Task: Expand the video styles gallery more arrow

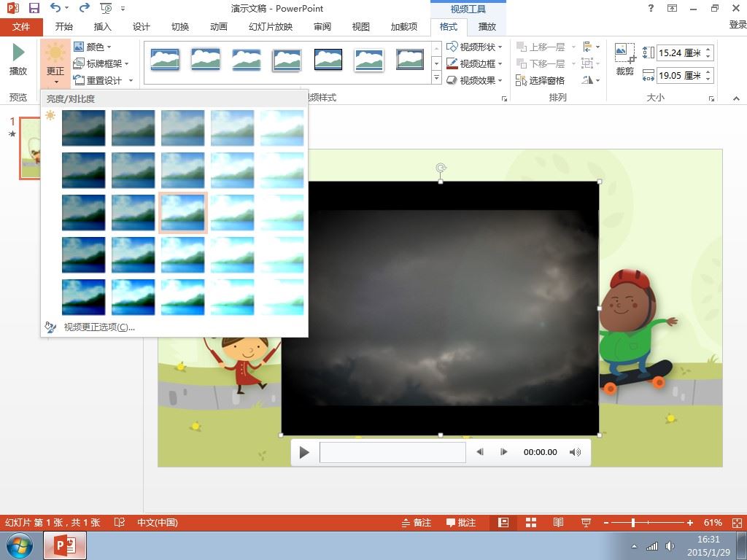Action: (x=436, y=77)
